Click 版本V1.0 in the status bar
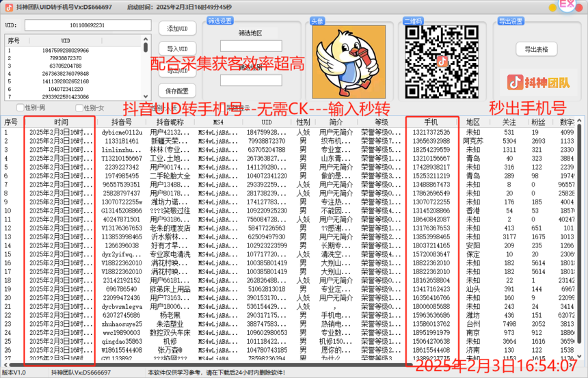The height and width of the screenshot is (378, 588). 14,373
